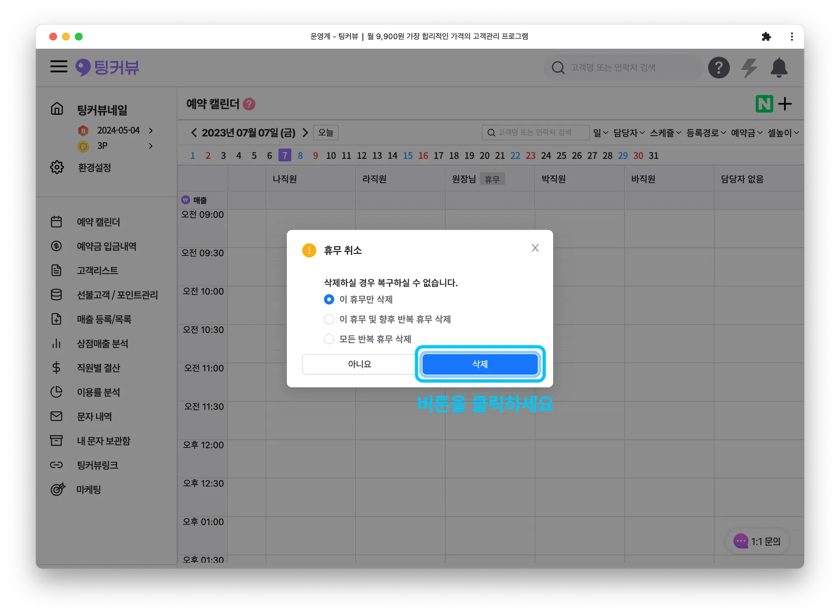
Task: Open the notification bell icon
Action: (778, 68)
